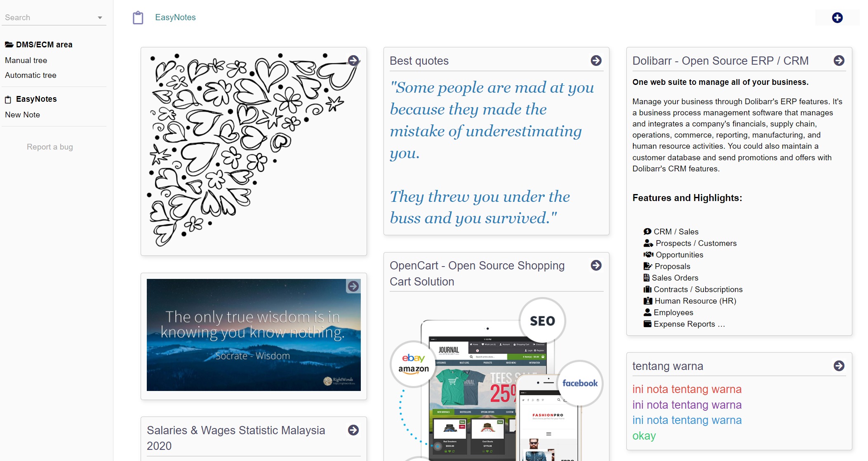The height and width of the screenshot is (461, 868).
Task: Click the add new note plus icon
Action: click(x=837, y=18)
